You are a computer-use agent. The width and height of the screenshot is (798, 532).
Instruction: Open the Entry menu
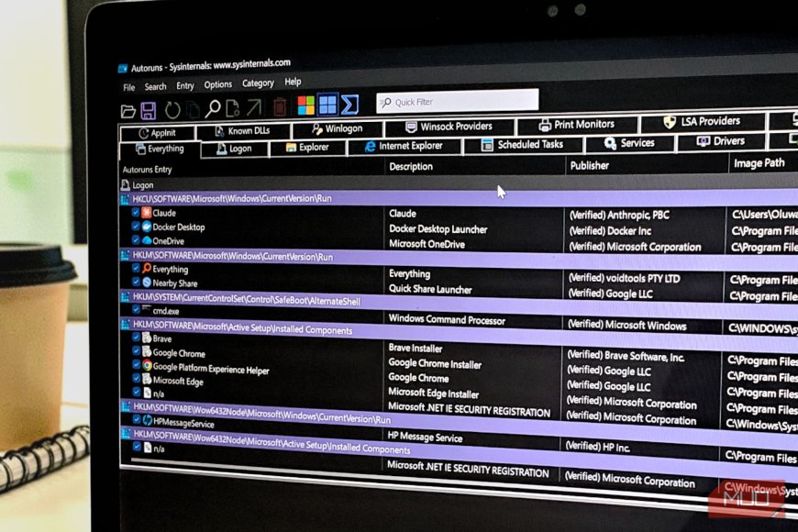[x=185, y=82]
